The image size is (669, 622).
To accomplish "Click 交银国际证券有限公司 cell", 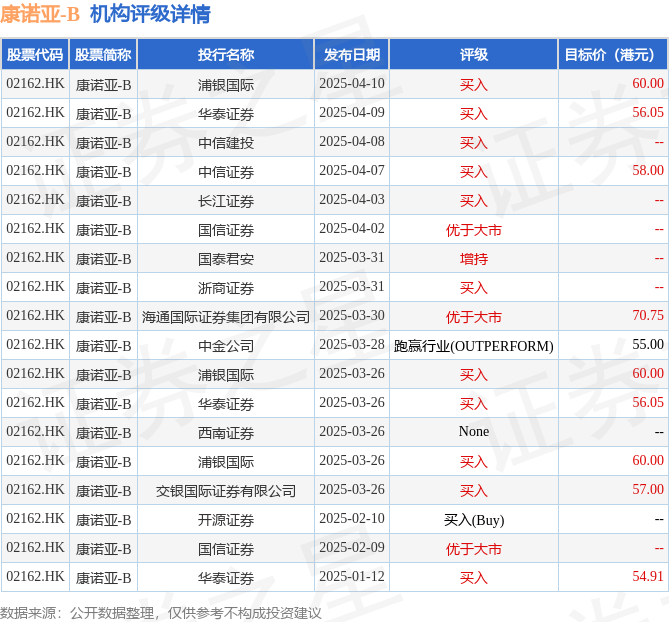I will 226,491.
